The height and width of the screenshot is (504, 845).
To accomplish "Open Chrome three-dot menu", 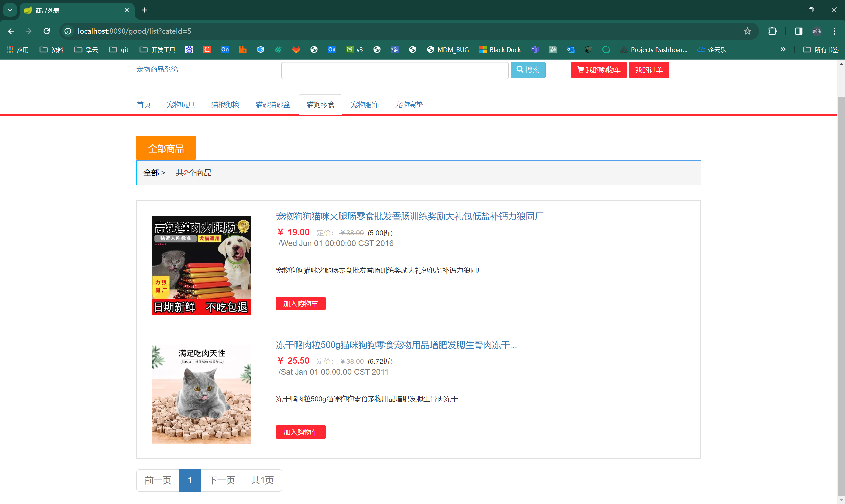I will 834,31.
